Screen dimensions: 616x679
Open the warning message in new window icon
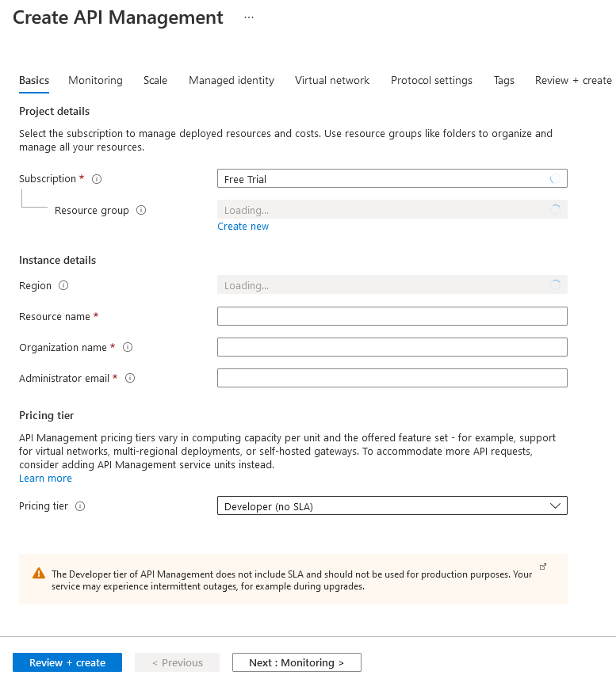(x=542, y=565)
